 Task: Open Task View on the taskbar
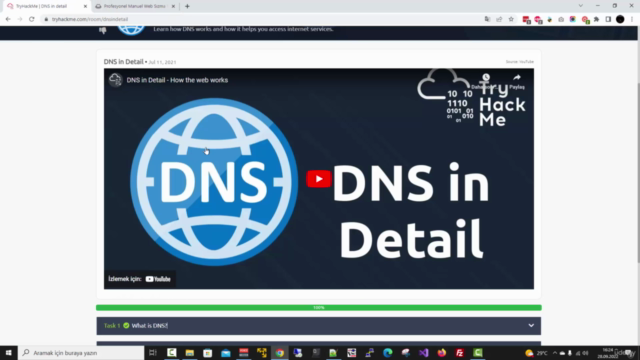point(153,353)
